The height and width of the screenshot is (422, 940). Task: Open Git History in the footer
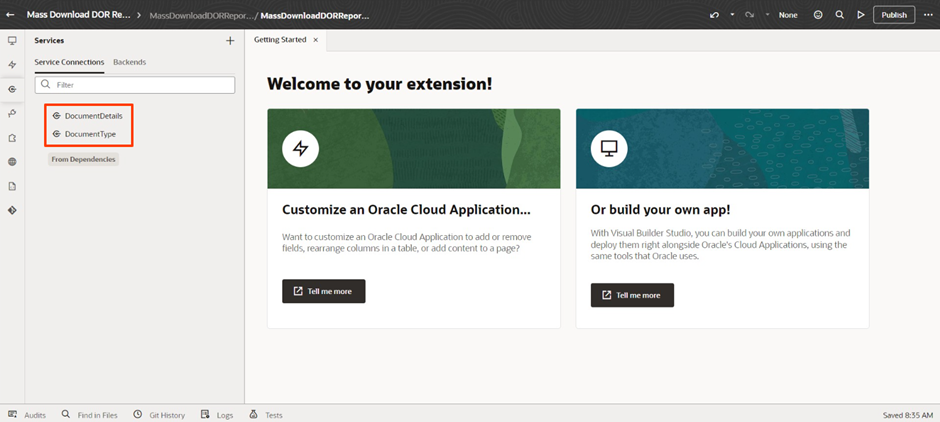pyautogui.click(x=159, y=415)
